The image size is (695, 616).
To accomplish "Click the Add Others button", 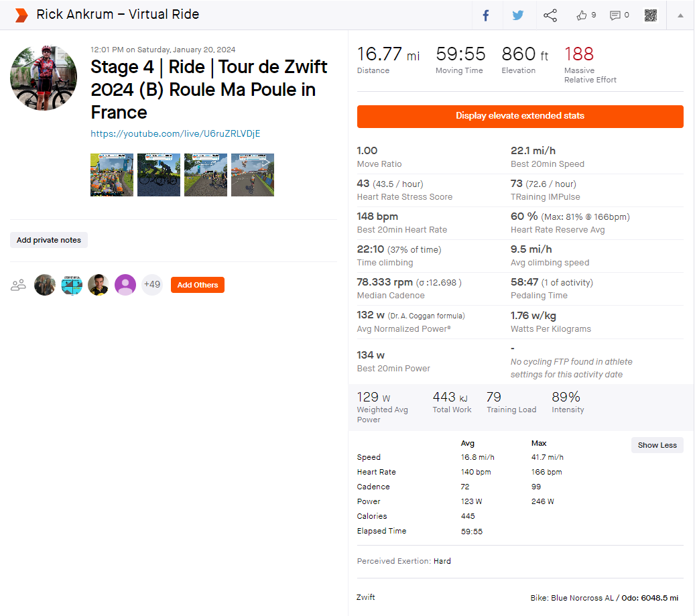I will point(198,285).
